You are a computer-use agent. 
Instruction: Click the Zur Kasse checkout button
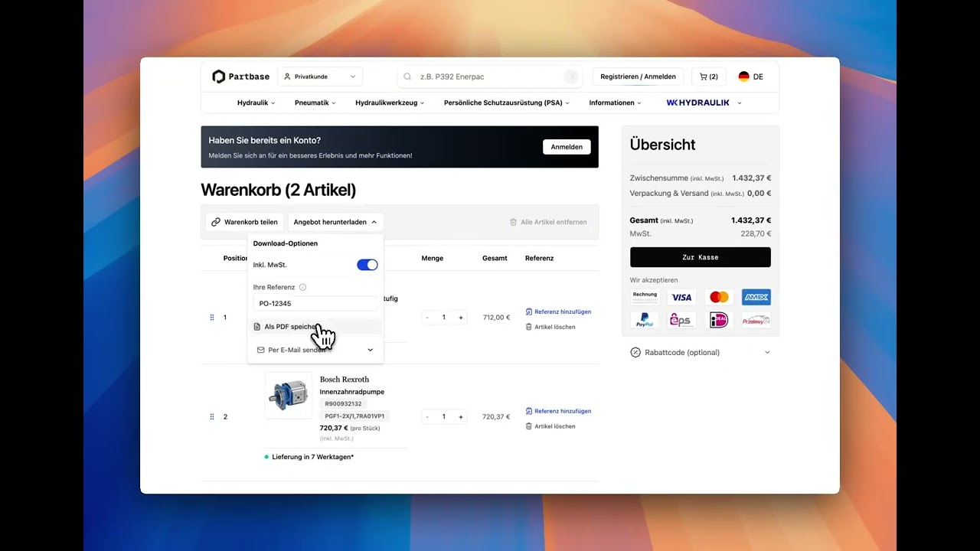coord(701,257)
